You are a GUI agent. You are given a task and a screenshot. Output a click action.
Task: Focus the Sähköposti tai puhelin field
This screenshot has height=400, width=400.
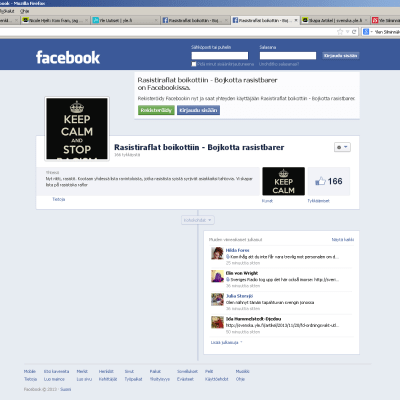[220, 55]
